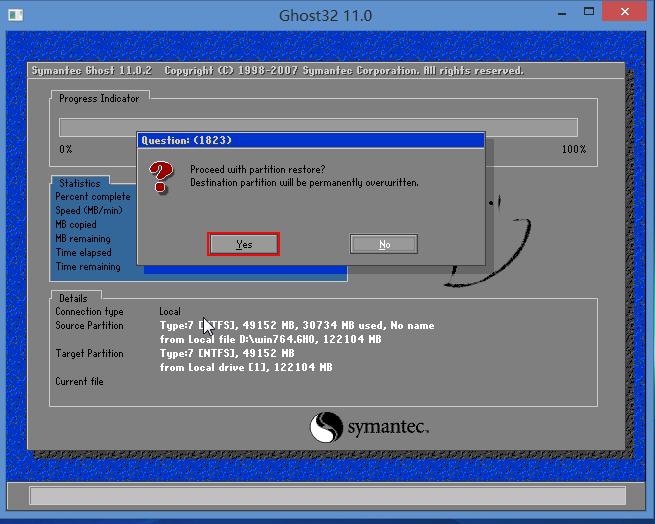Click the Statistics panel heading

80,183
